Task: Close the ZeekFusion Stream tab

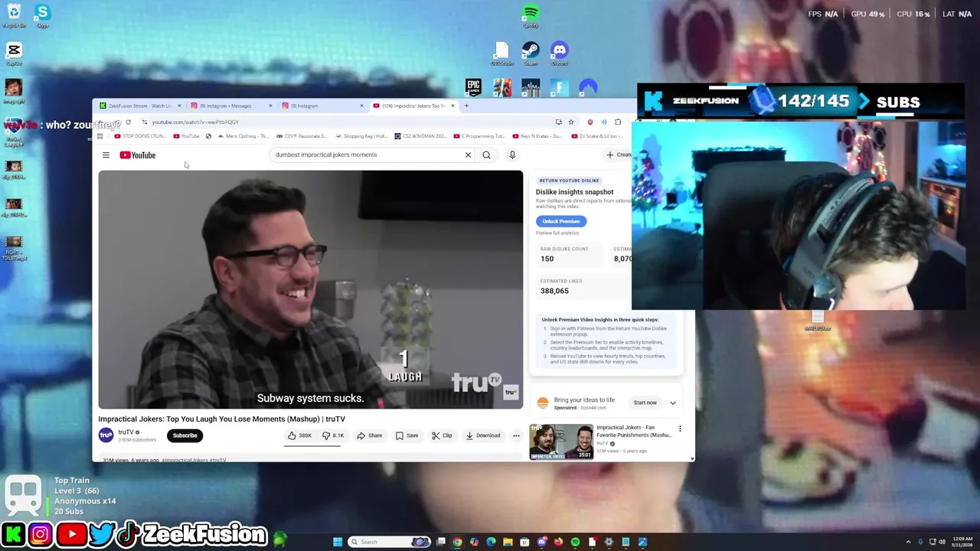Action: tap(179, 106)
